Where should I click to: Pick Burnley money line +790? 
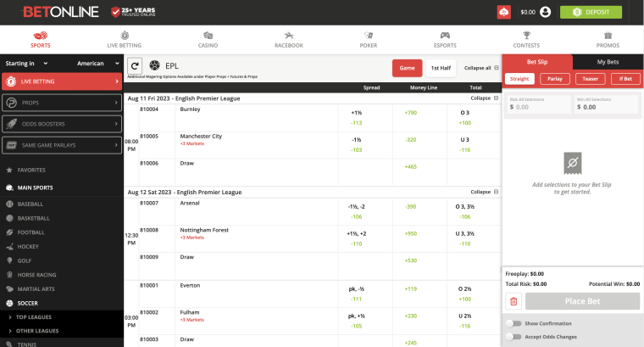pos(411,113)
